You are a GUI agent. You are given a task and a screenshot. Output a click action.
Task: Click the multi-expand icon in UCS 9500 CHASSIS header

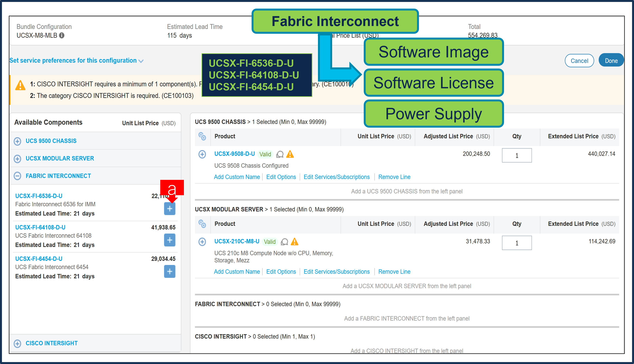(x=202, y=136)
